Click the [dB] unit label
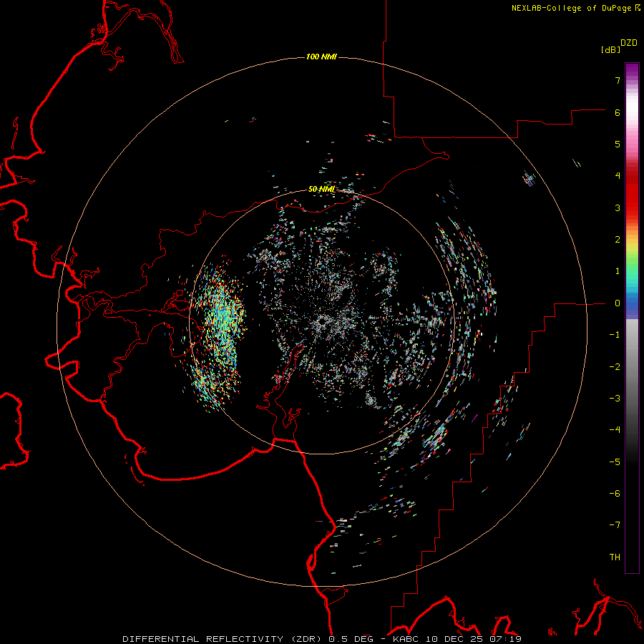644x644 pixels. point(611,49)
